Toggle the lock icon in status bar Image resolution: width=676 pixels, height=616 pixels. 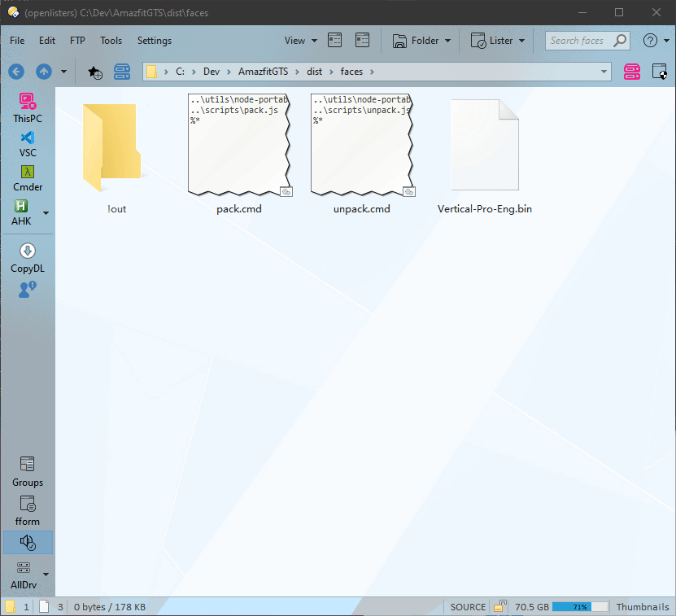tap(500, 606)
